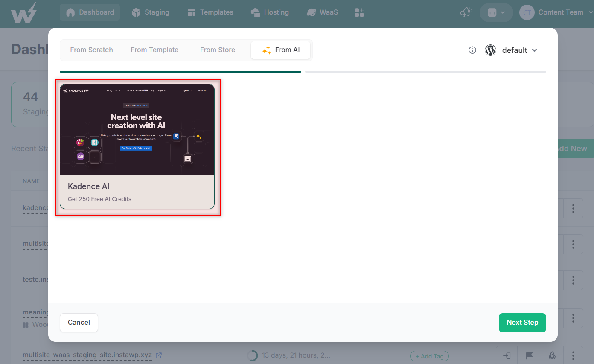Screen dimensions: 594x364
Task: Click the '13 days, 21 hours' expiry text
Action: coord(296,355)
